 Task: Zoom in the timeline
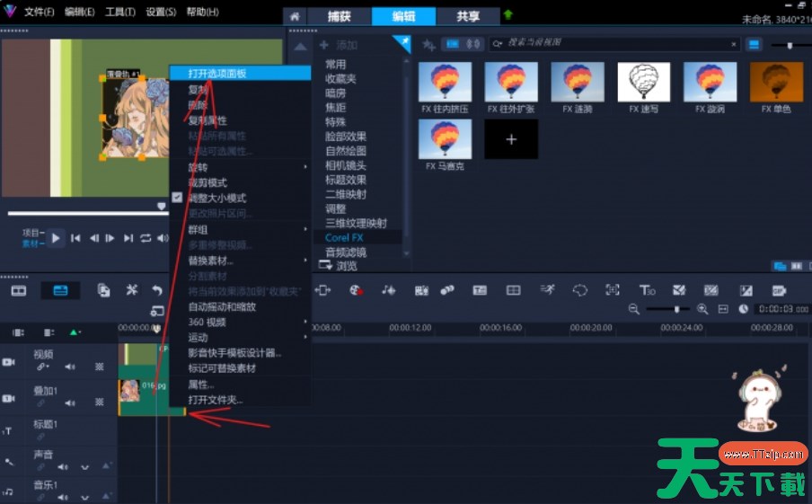click(x=702, y=309)
